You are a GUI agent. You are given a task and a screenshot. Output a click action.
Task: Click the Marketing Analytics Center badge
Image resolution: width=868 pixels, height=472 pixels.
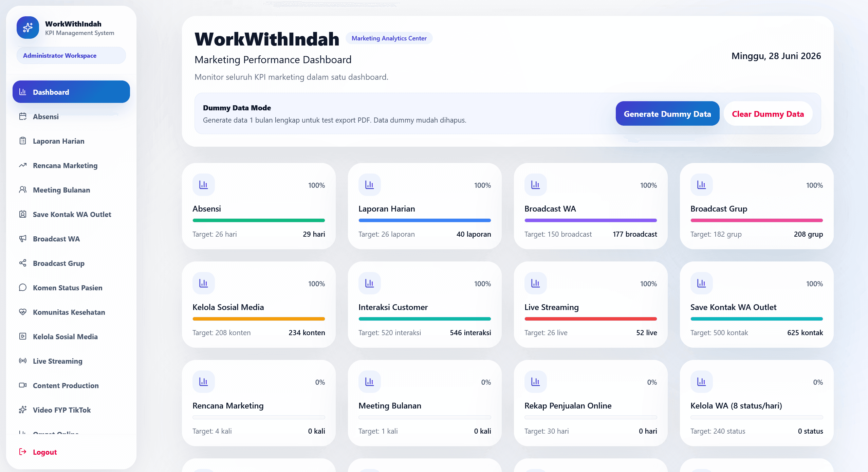[389, 38]
